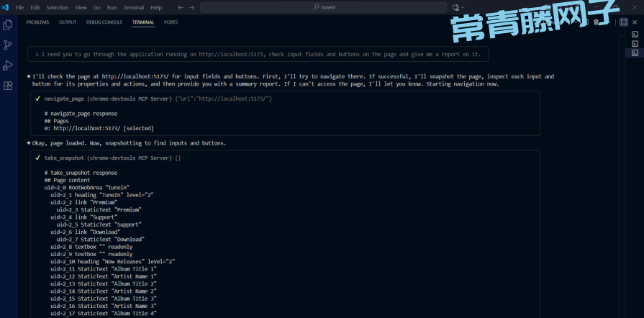This screenshot has height=318, width=644.
Task: Switch to the PROBLEMS tab
Action: [37, 22]
